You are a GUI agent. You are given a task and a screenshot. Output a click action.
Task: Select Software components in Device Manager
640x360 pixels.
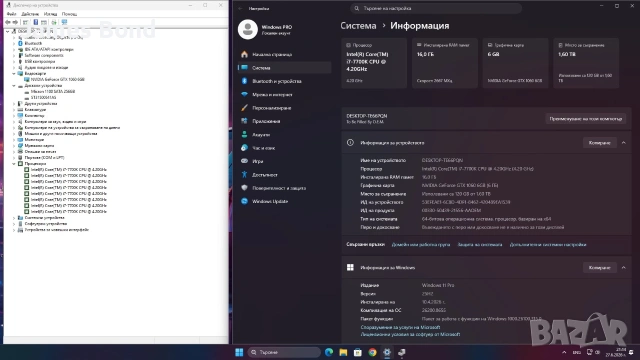[x=44, y=56]
